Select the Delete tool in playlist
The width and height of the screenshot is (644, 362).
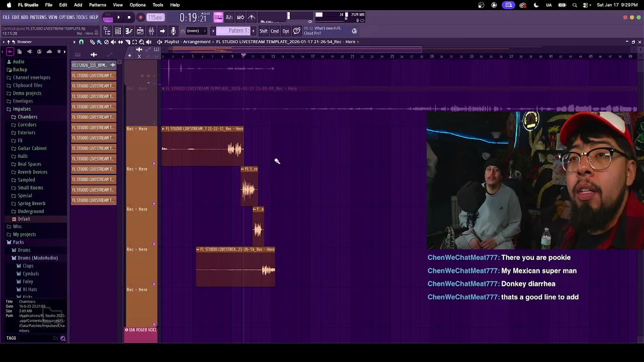(x=106, y=42)
